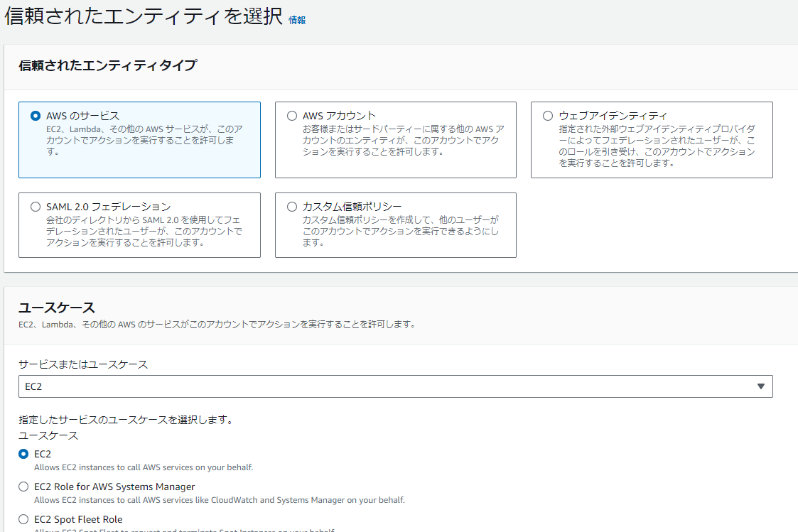
Task: Pick the SAML 2.0 フェデレーション option
Action: (x=35, y=207)
